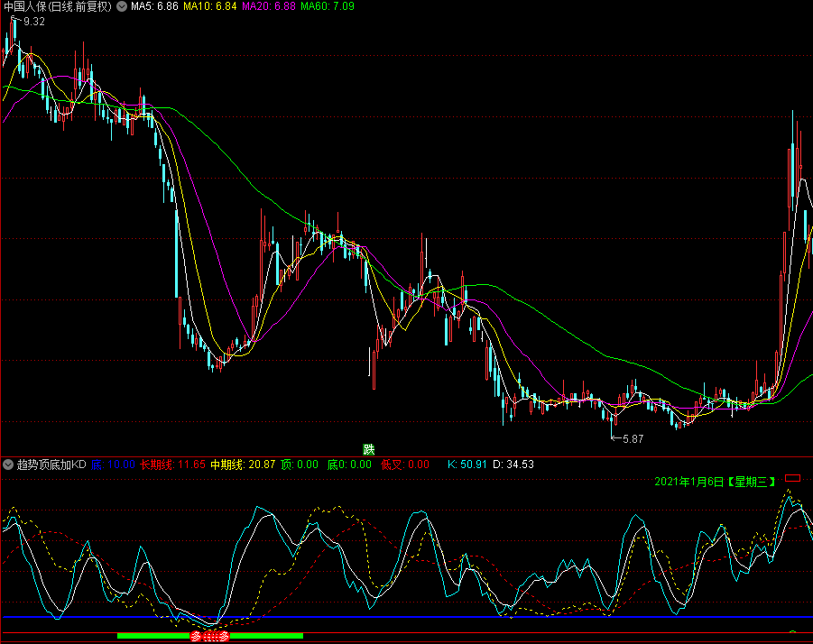813x644 pixels.
Task: Click the 5.87 low price label
Action: [633, 439]
